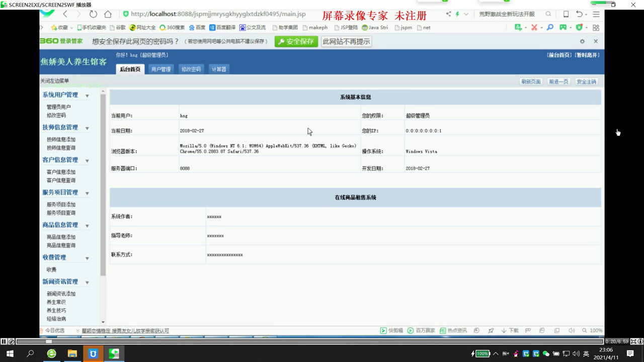Click 关闭左边菜单 to hide sidebar
644x362 pixels.
tap(55, 81)
